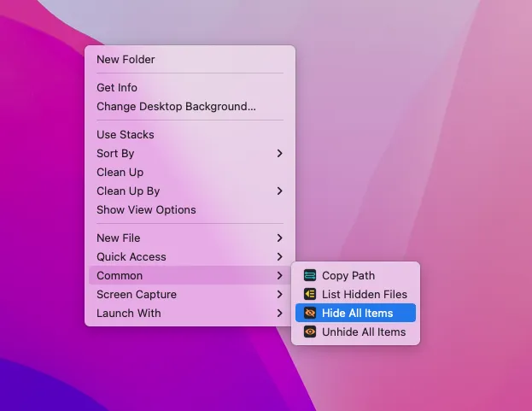Open the Launch With submenu chevron
The image size is (532, 411).
point(279,314)
